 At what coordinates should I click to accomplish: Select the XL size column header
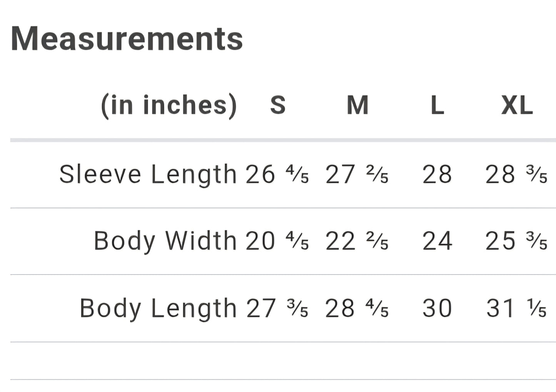(x=517, y=105)
